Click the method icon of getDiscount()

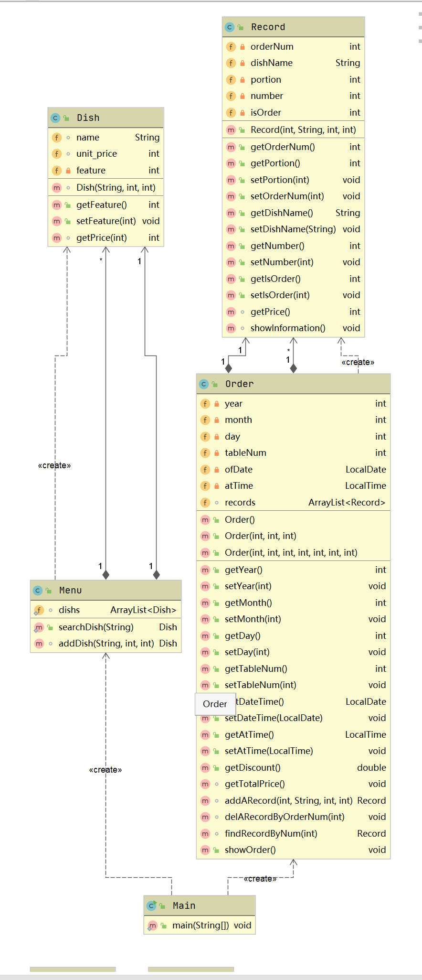pyautogui.click(x=205, y=768)
